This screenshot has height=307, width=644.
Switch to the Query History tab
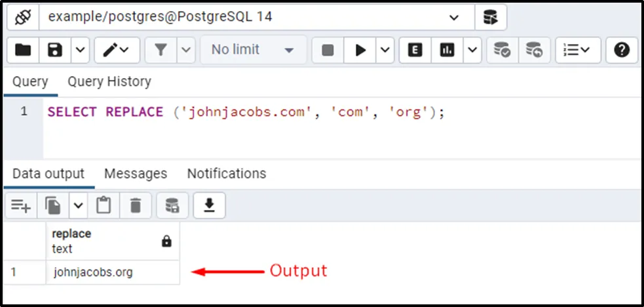[109, 81]
